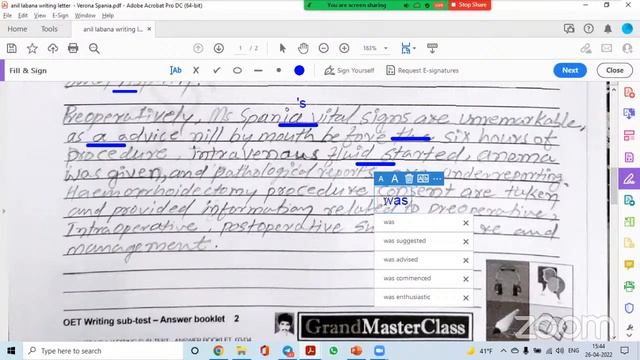Screen dimensions: 640x360
Task: Go to previous page arrow
Action: coord(198,49)
